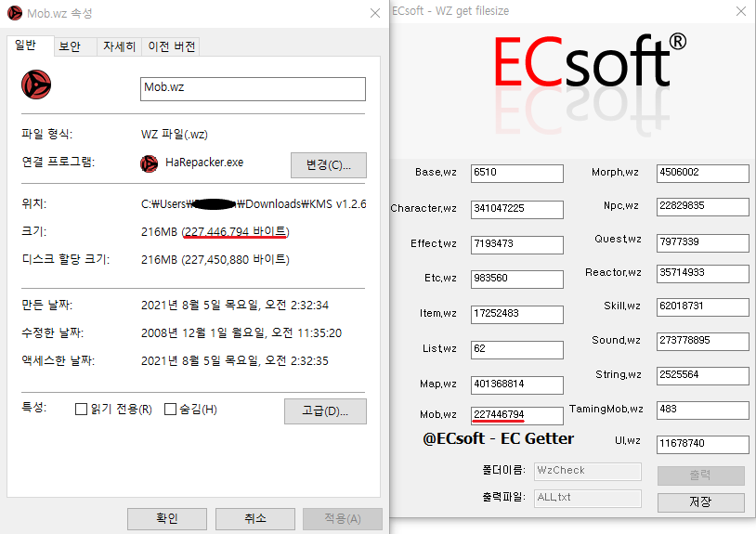Click the file name field containing Mob.wz
756x534 pixels.
252,88
